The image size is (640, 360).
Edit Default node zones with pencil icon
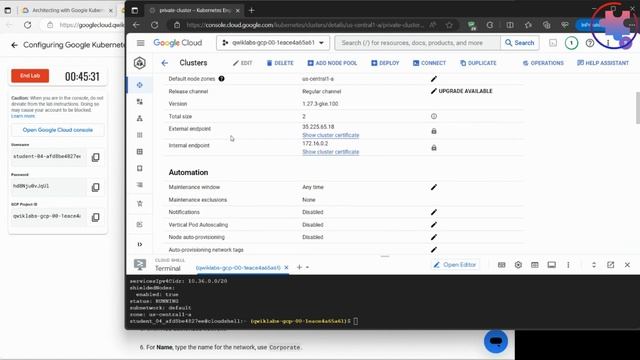click(433, 79)
